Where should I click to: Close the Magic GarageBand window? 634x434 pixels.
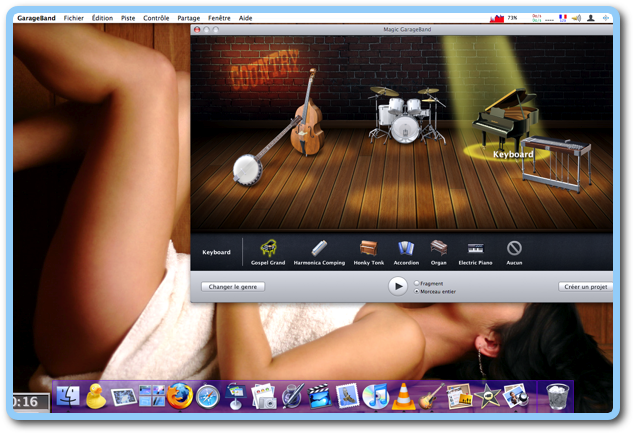pos(197,30)
